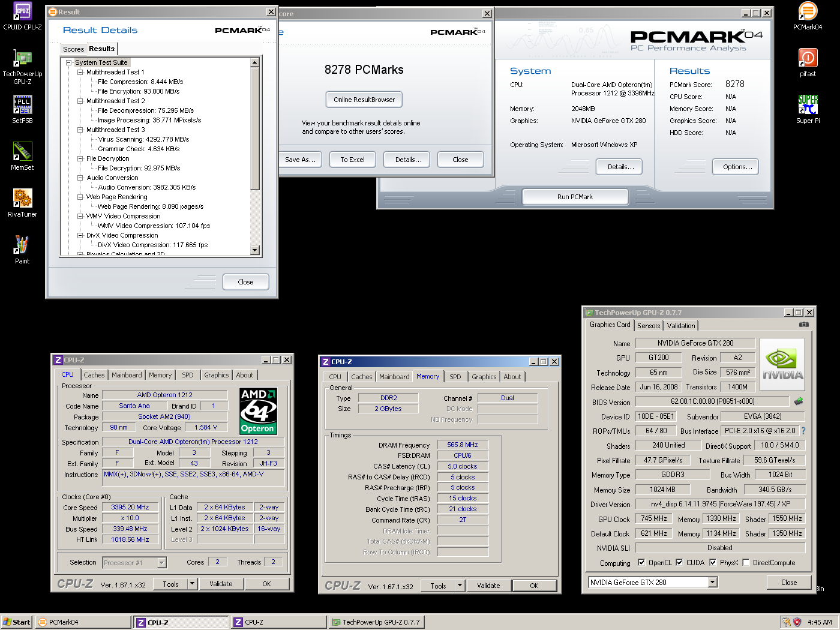Collapse the Multithreaded Test 3 node
The height and width of the screenshot is (630, 840).
point(80,130)
